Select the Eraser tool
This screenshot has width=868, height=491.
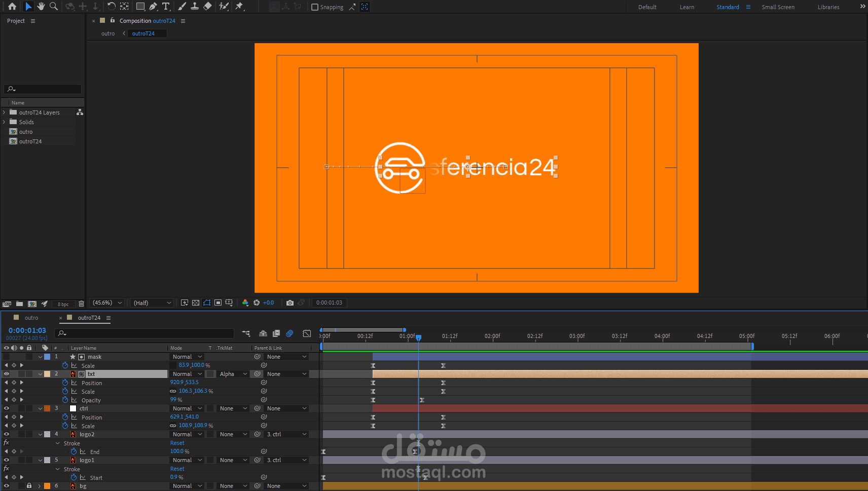pyautogui.click(x=207, y=7)
